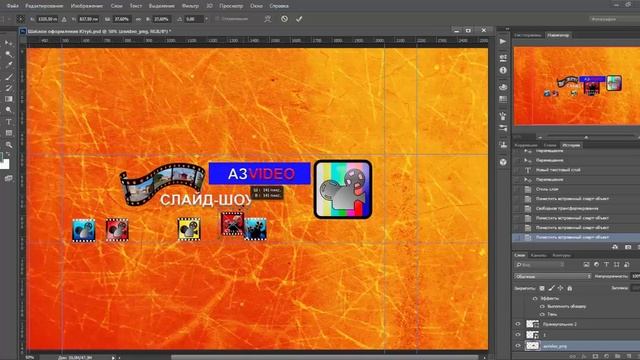Open the Фильтр menu

tap(190, 6)
